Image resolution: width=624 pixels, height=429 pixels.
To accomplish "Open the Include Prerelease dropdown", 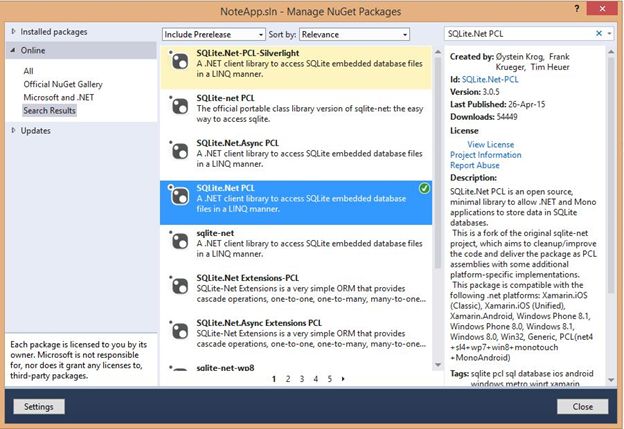I will (x=214, y=35).
